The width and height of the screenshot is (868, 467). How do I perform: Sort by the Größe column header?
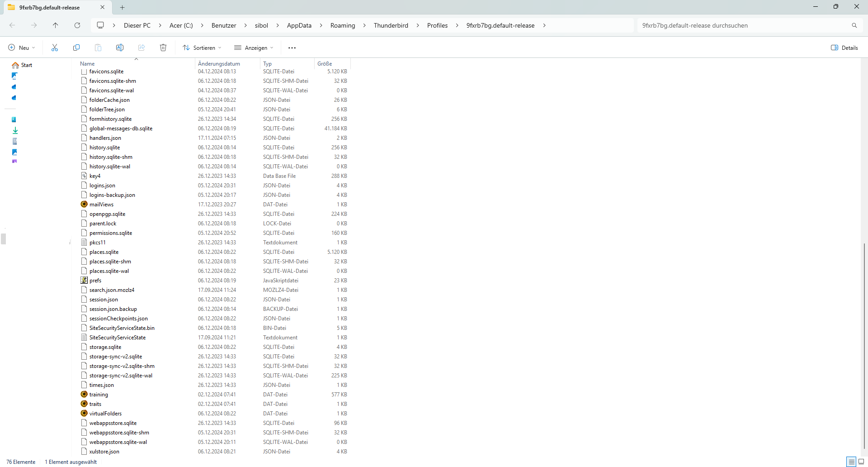(x=332, y=64)
